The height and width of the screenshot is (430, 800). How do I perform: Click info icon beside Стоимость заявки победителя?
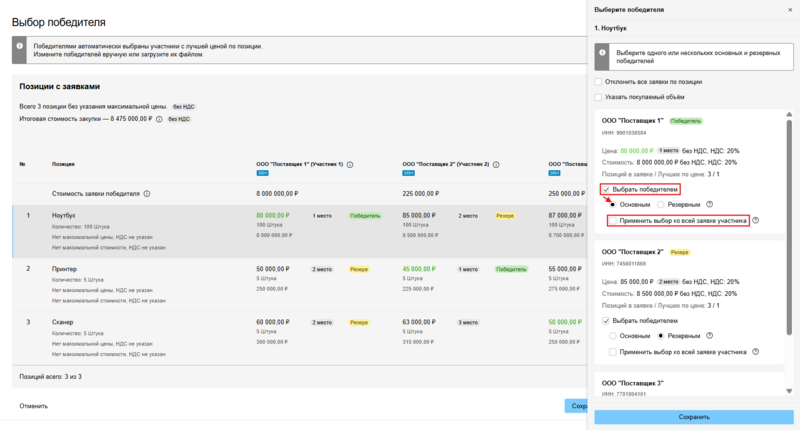click(x=146, y=194)
